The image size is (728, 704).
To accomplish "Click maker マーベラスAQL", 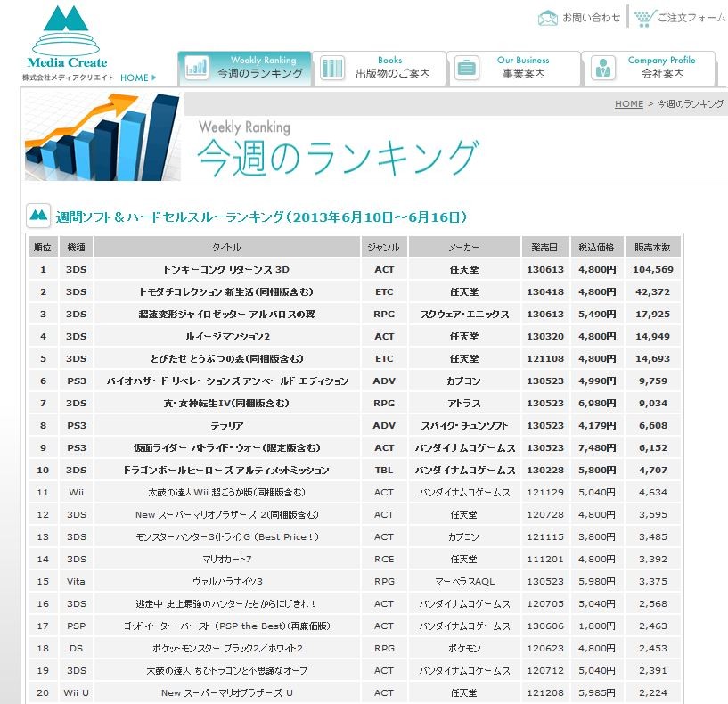I will (464, 581).
